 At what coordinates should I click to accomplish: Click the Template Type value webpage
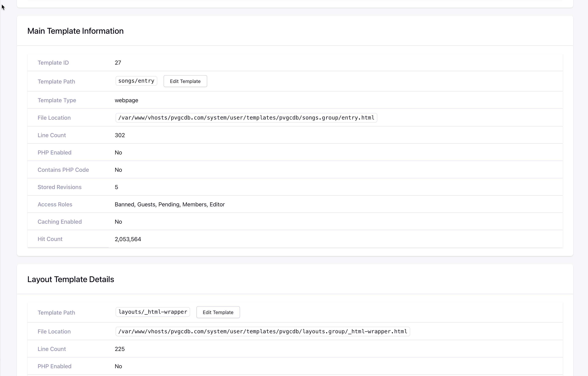coord(126,100)
